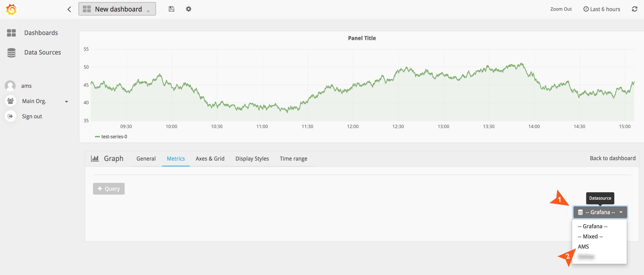This screenshot has width=644, height=275.
Task: Click the Dashboards grid icon in sidebar
Action: pyautogui.click(x=11, y=33)
